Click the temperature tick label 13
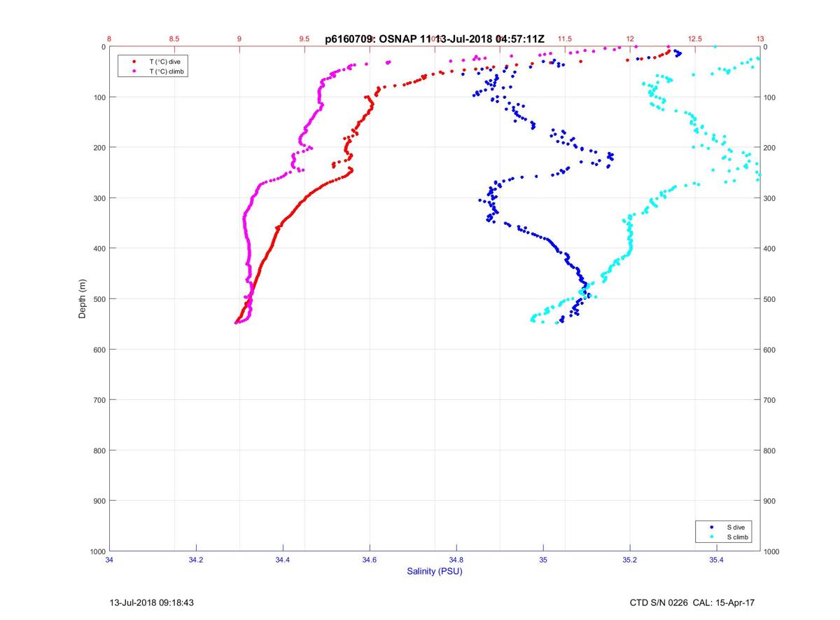This screenshot has width=840, height=620. click(x=760, y=39)
